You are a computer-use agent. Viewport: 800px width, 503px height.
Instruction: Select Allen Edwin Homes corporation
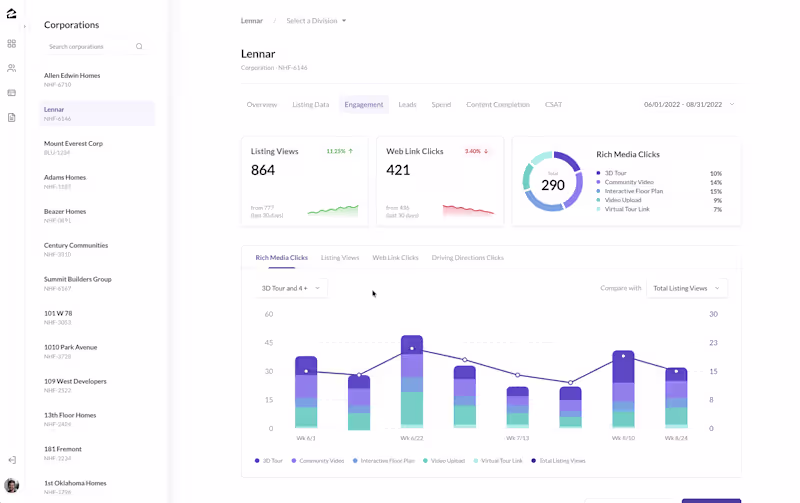tap(97, 80)
